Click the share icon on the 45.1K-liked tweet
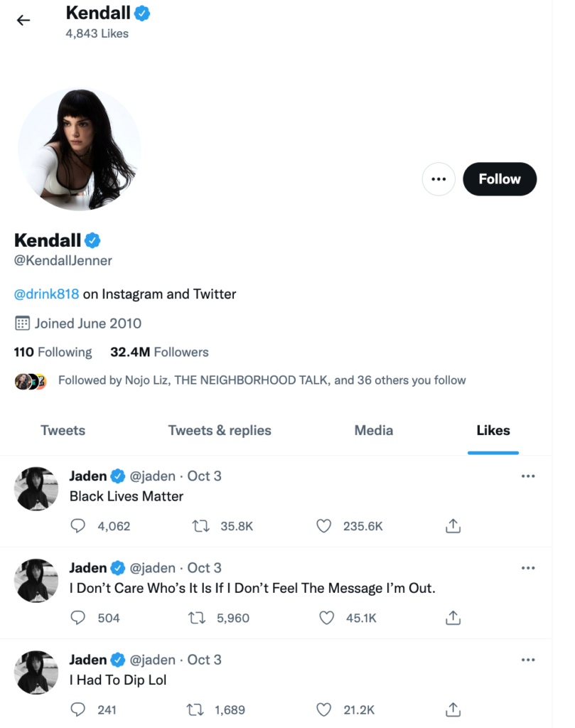Viewport: 575px width, 728px height. click(x=452, y=618)
